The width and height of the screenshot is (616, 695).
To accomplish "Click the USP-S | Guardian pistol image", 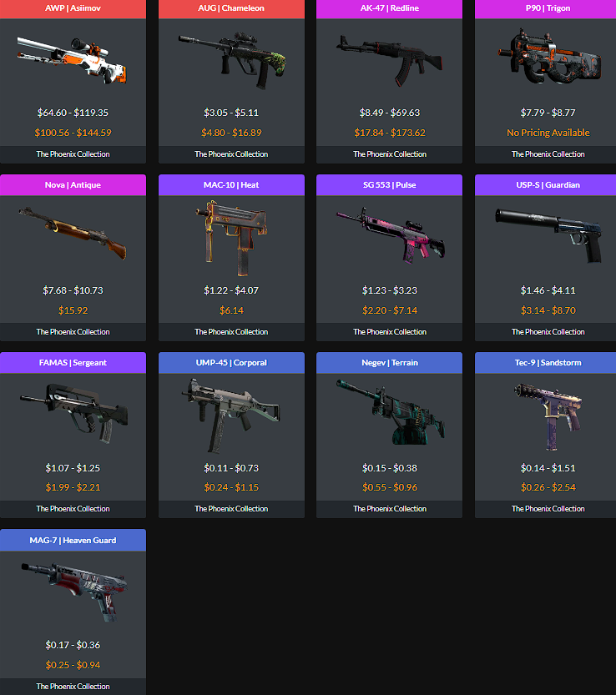I will [x=549, y=235].
